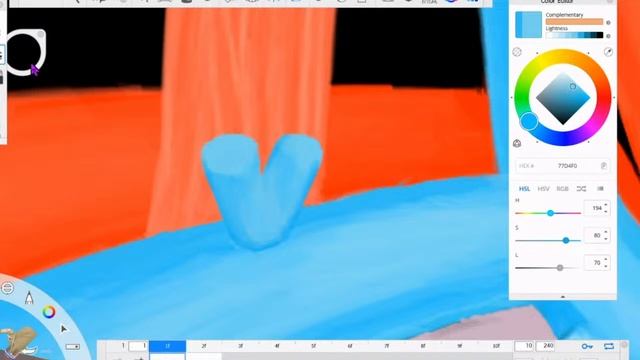Click the brush puck ring
Viewport: 640px width, 360px height.
click(24, 52)
